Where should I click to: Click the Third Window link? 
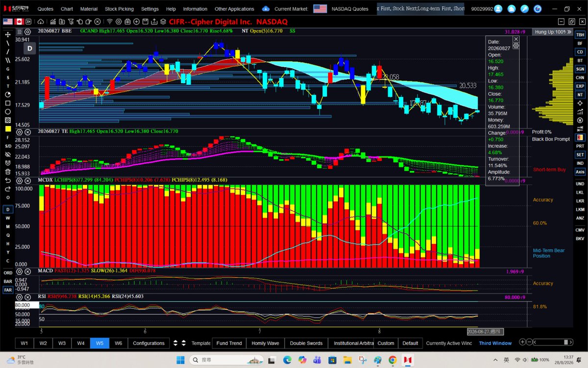pyautogui.click(x=495, y=343)
